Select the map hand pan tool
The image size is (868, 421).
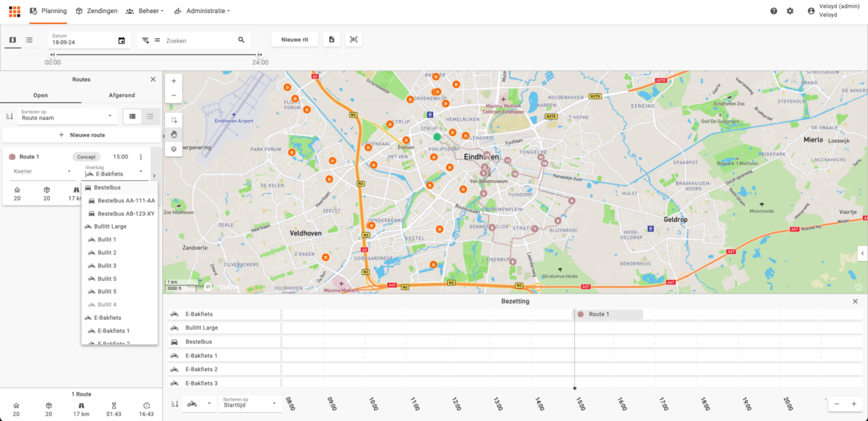(174, 135)
